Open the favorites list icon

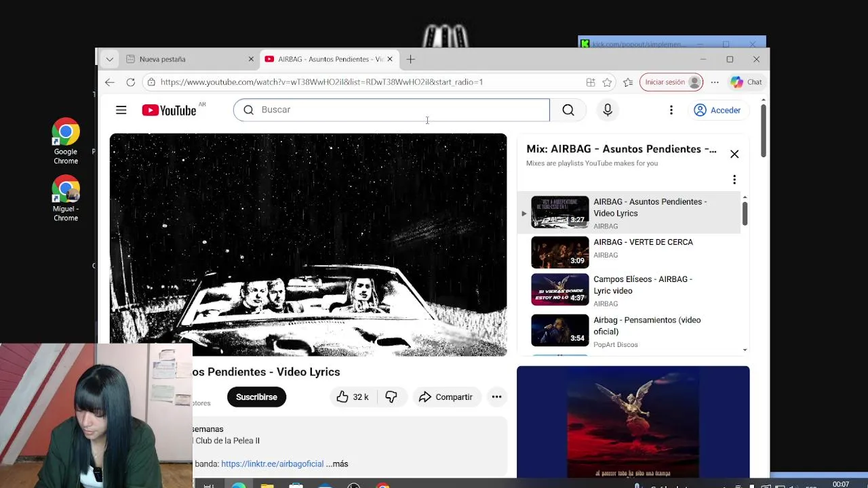(628, 82)
